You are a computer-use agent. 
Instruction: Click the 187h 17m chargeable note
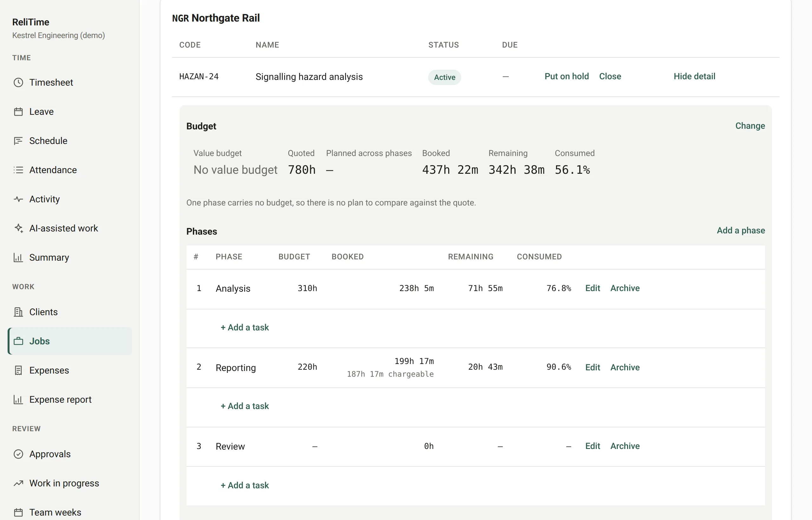tap(390, 374)
